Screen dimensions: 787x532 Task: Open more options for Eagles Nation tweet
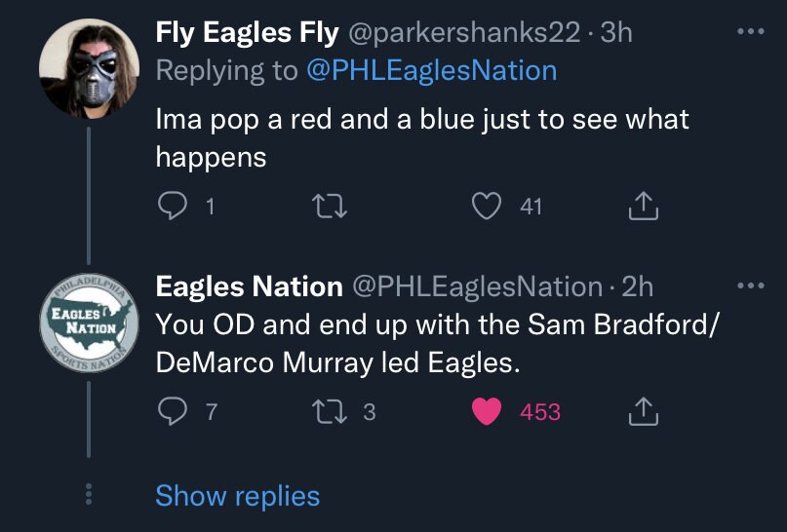click(751, 286)
